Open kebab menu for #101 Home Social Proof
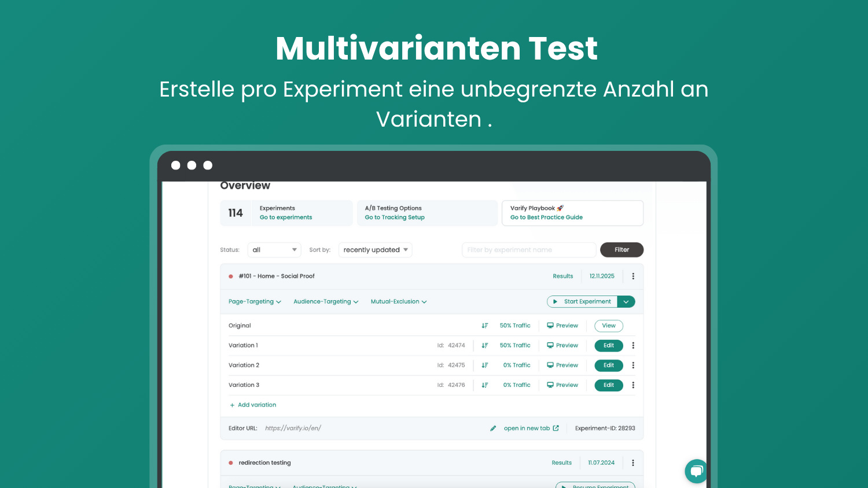 633,276
